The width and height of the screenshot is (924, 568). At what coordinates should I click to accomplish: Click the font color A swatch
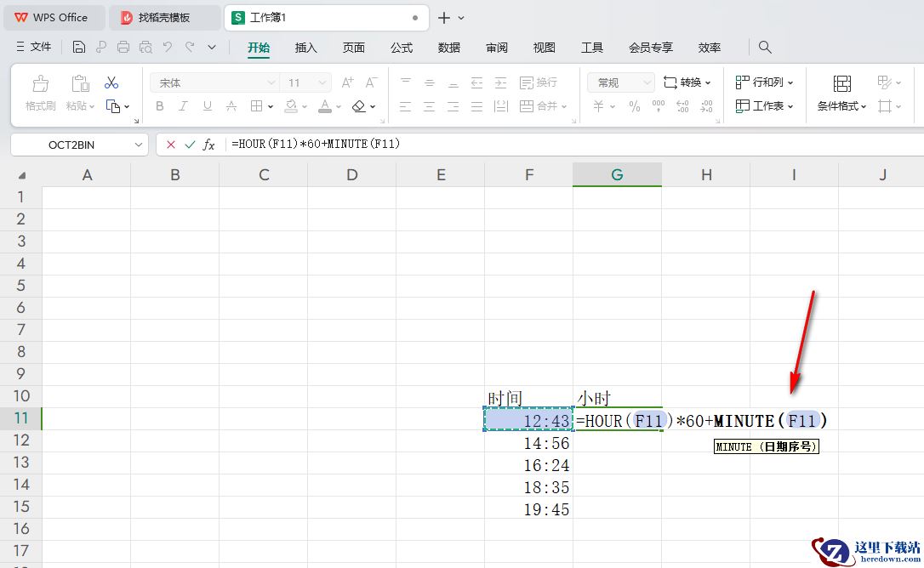[x=325, y=106]
